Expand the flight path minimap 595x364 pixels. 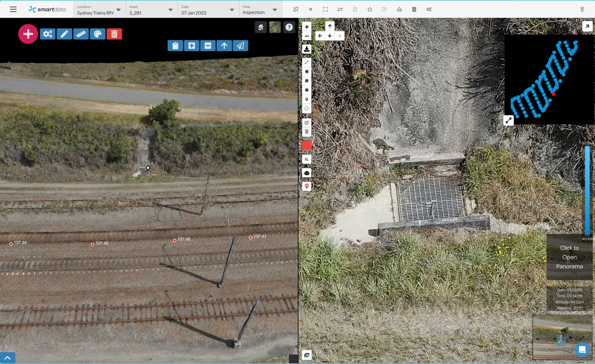(x=509, y=121)
